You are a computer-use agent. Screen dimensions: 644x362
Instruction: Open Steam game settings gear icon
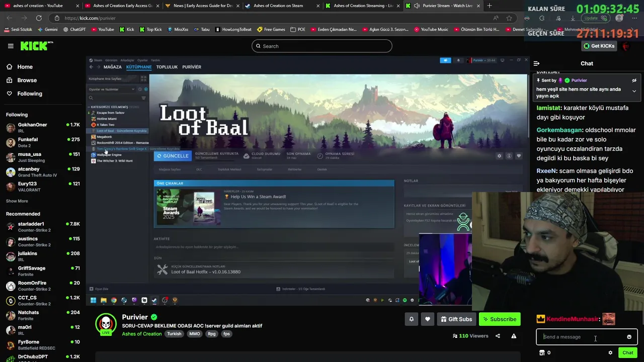pyautogui.click(x=499, y=156)
